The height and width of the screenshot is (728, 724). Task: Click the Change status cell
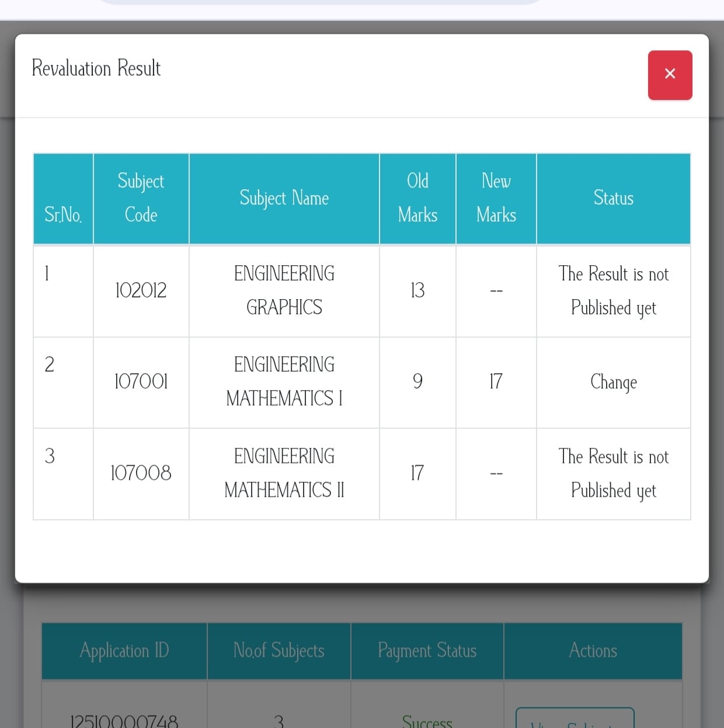614,382
